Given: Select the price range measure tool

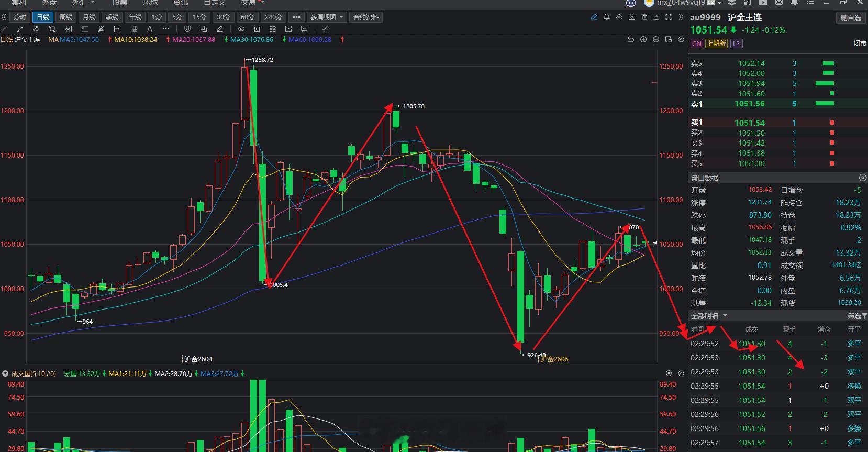Looking at the screenshot, I should (x=117, y=29).
